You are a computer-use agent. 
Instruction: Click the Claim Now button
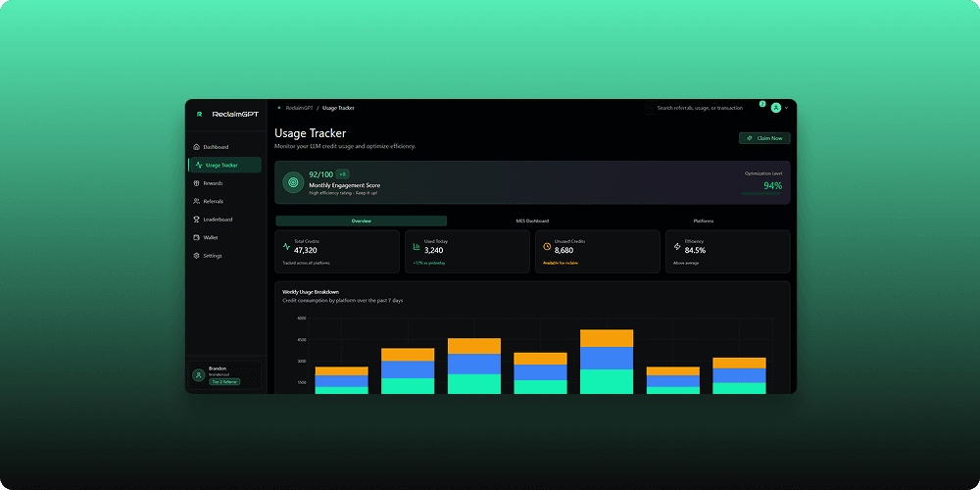[x=764, y=138]
